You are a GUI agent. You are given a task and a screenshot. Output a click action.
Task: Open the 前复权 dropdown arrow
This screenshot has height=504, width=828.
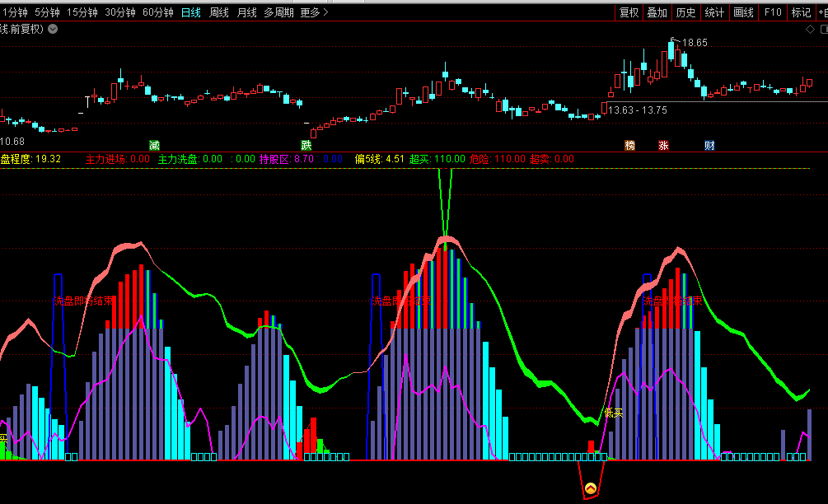click(54, 29)
